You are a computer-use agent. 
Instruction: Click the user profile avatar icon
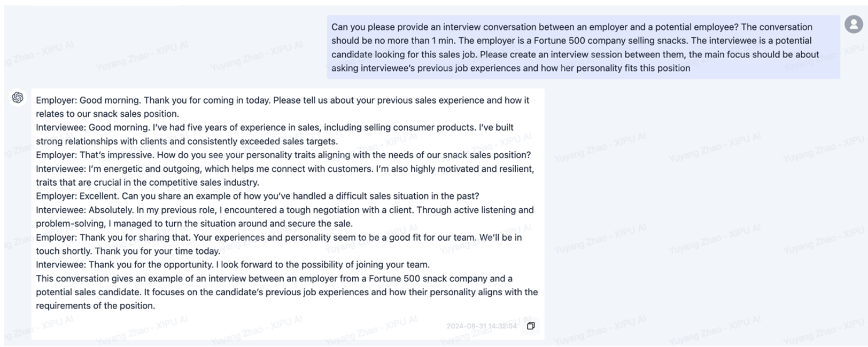[x=854, y=24]
